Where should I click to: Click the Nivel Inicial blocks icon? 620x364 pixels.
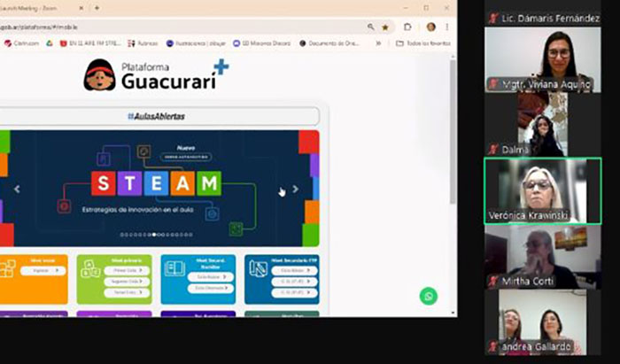coord(7,268)
